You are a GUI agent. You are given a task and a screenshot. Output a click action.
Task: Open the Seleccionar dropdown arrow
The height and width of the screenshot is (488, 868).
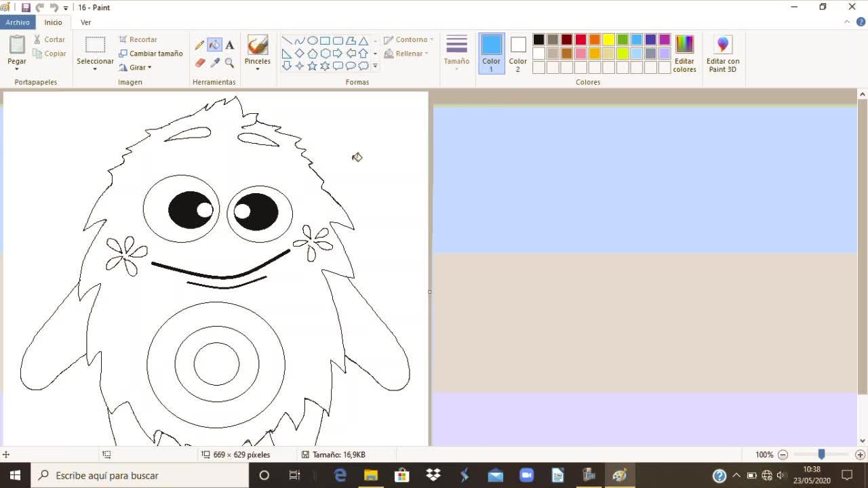pyautogui.click(x=95, y=68)
